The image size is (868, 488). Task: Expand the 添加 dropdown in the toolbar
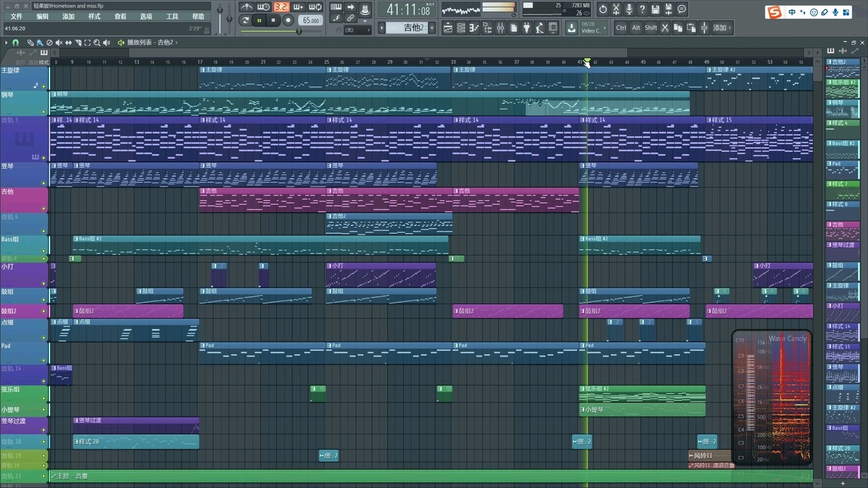coord(721,28)
